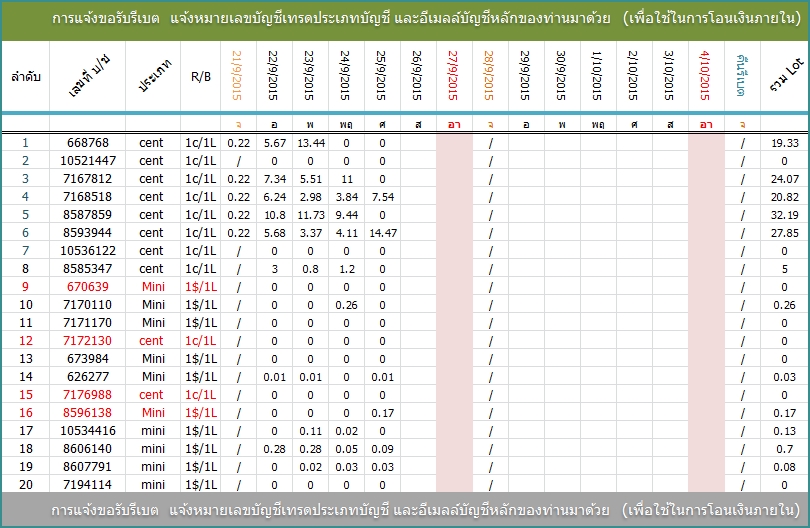Image resolution: width=810 pixels, height=528 pixels.
Task: Click the ลำดับ column header
Action: (25, 77)
